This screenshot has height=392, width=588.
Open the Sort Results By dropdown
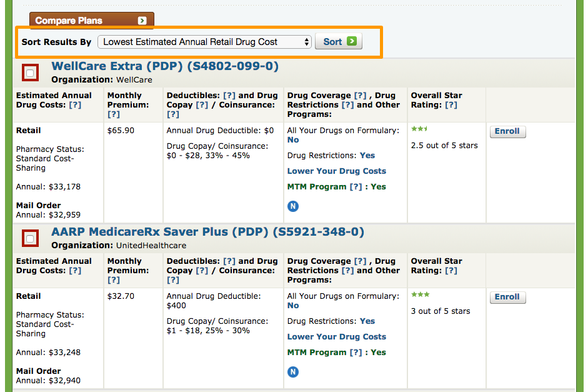[x=204, y=42]
